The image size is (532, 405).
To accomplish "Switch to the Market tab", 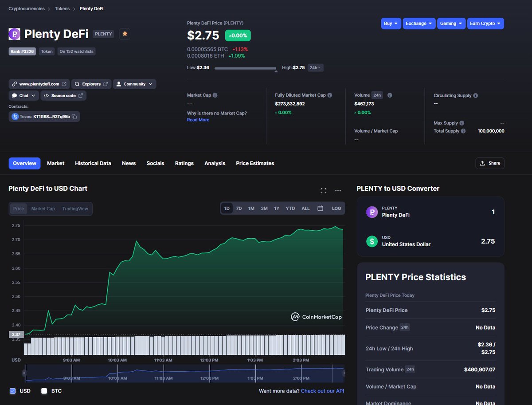I will click(x=55, y=163).
